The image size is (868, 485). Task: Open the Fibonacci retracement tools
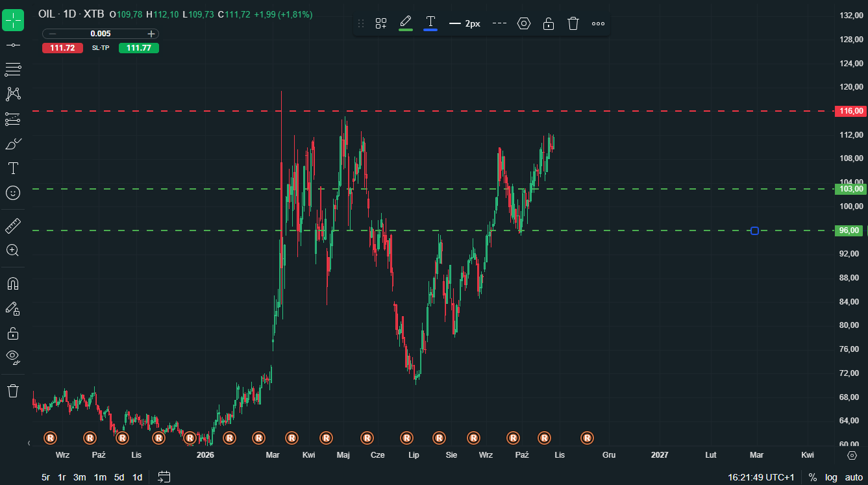point(13,69)
